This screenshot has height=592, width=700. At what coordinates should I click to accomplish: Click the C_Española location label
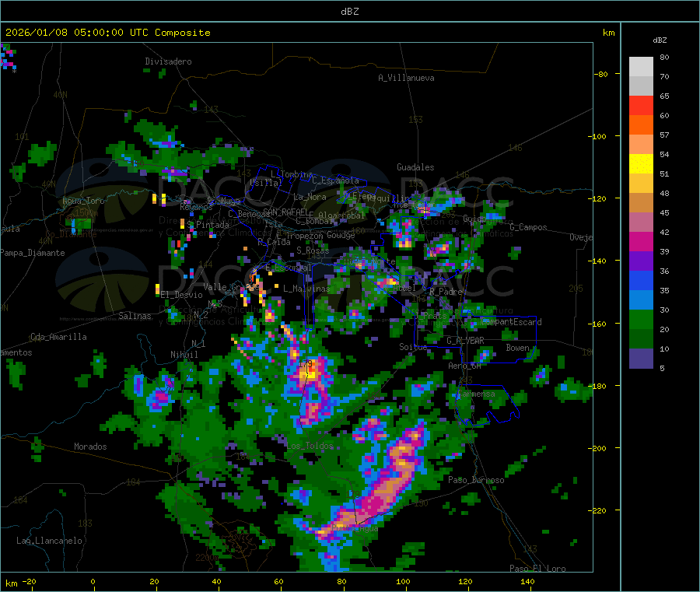(x=335, y=180)
